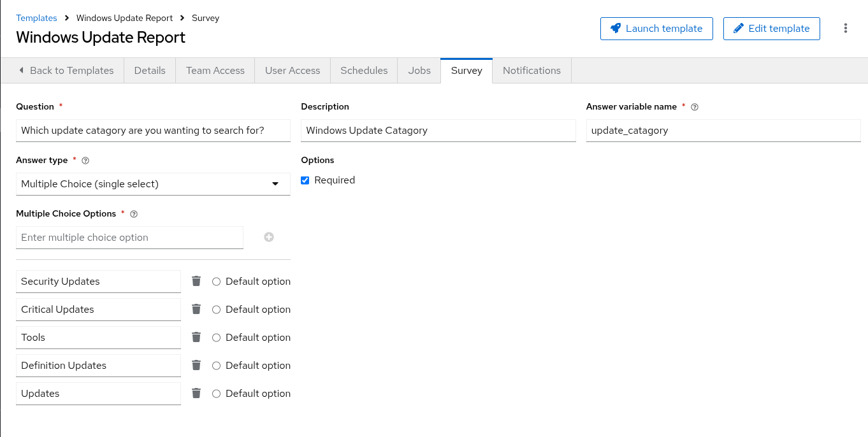Focus the Enter multiple choice option field
The width and height of the screenshot is (868, 437).
point(129,238)
